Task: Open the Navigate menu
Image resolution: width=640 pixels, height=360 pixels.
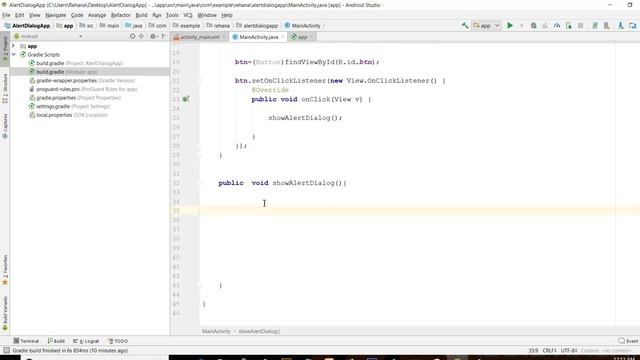Action: coord(56,15)
